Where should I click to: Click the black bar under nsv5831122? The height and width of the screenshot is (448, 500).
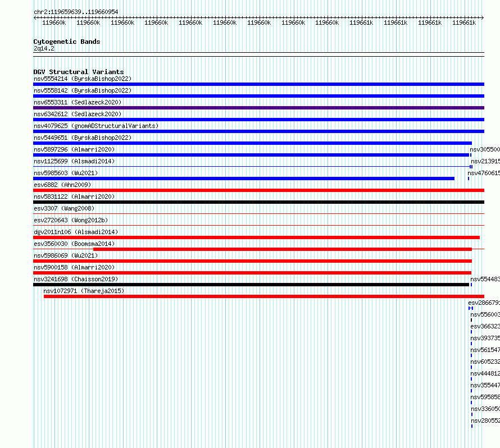(x=258, y=202)
